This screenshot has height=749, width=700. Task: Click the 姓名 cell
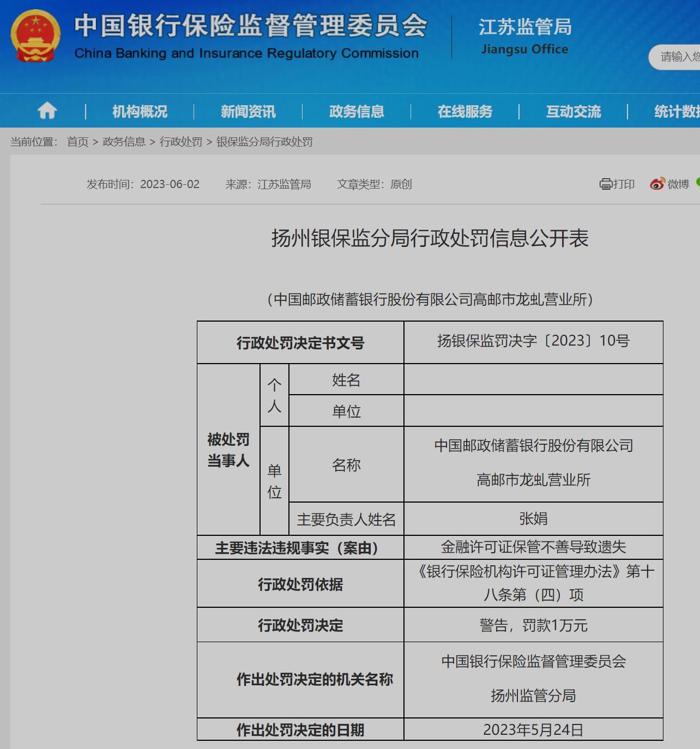pos(346,380)
